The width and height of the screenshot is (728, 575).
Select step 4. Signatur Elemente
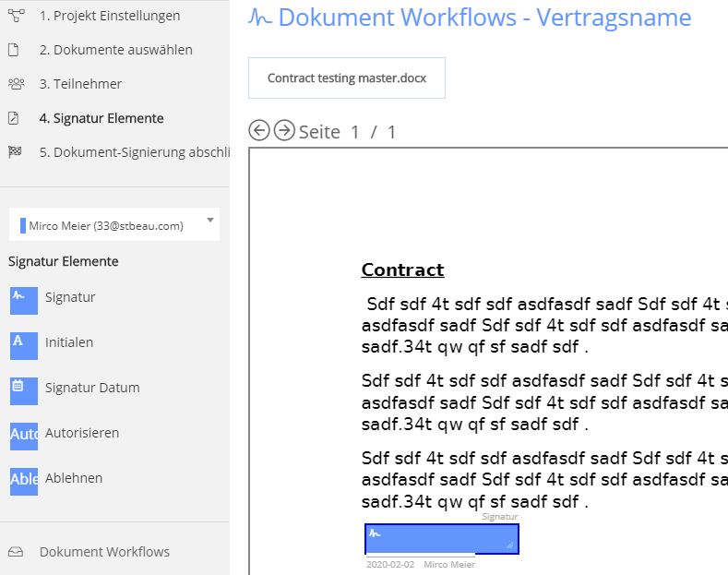point(101,118)
